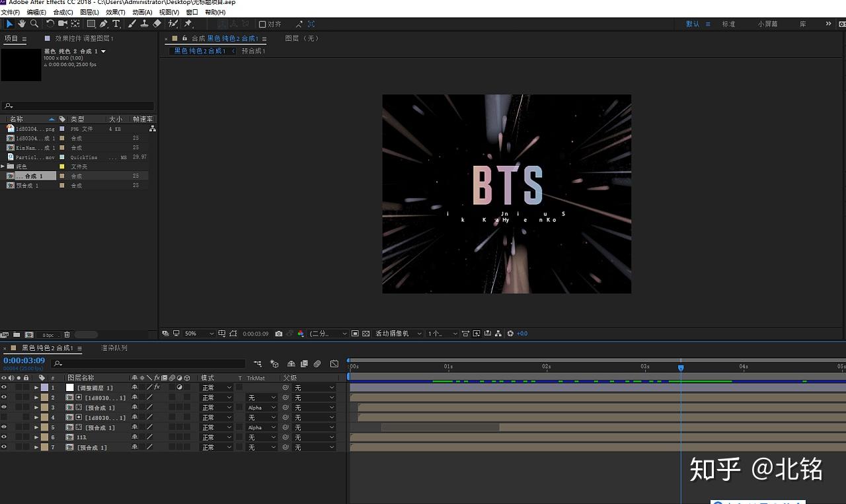Show hidden layer 4 via its eye column
The image size is (846, 504).
tap(4, 417)
